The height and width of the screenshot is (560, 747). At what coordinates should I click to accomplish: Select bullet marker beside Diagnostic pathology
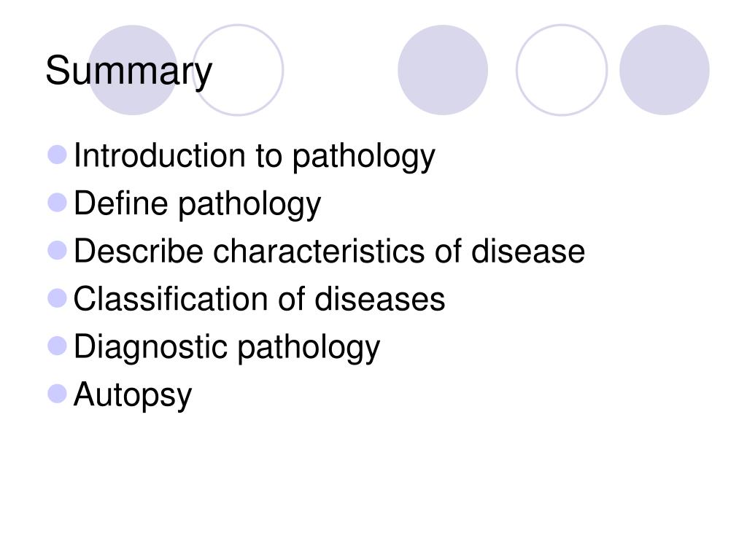pyautogui.click(x=57, y=346)
